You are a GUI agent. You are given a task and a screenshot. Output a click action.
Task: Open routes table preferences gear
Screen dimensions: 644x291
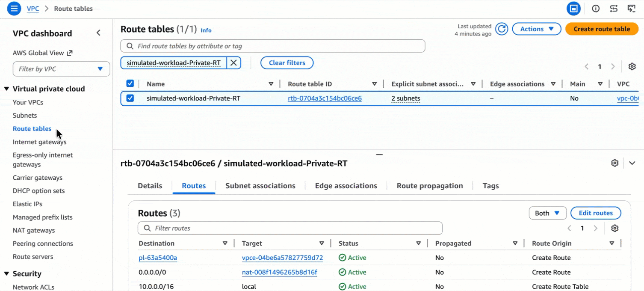tap(615, 228)
